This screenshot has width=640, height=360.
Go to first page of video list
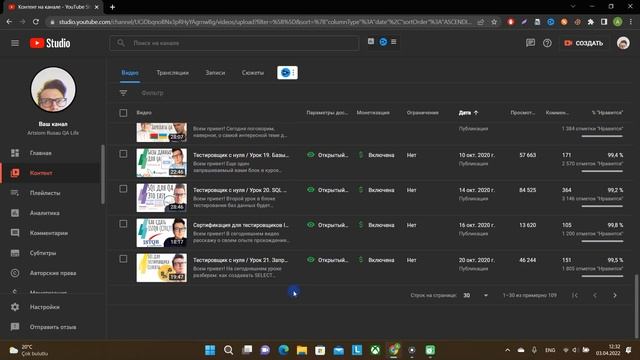click(x=575, y=296)
